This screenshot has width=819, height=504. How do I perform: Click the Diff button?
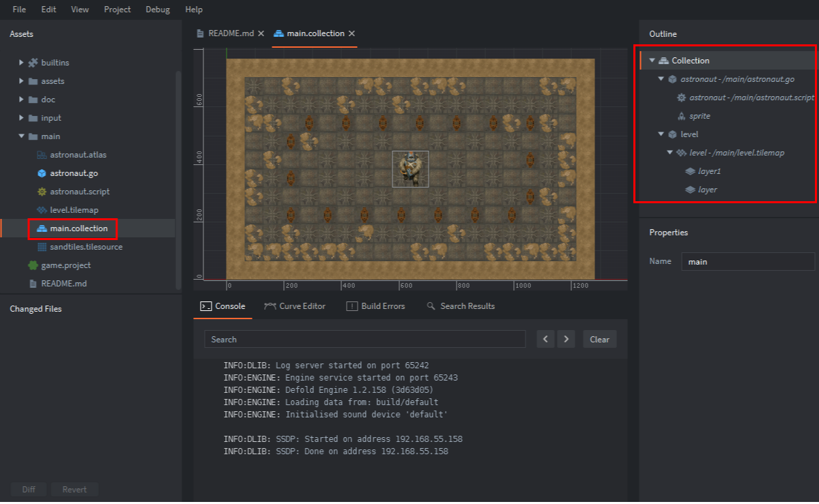(x=29, y=489)
